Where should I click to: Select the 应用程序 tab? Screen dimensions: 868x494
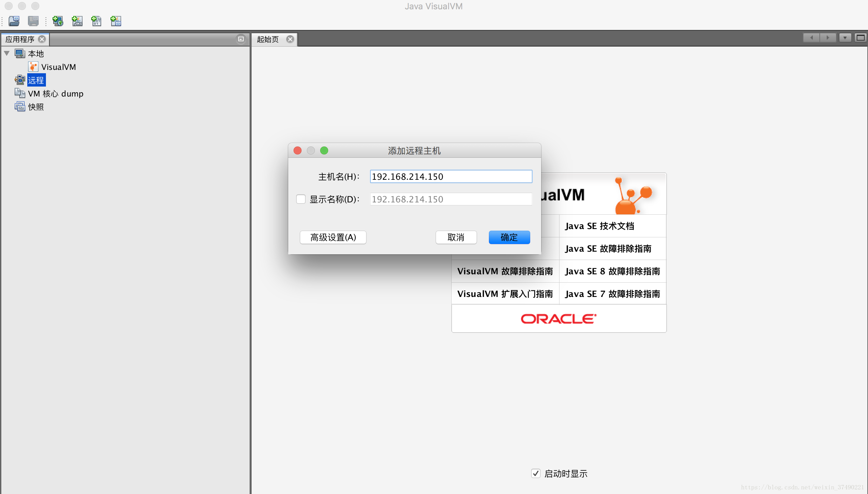(20, 39)
